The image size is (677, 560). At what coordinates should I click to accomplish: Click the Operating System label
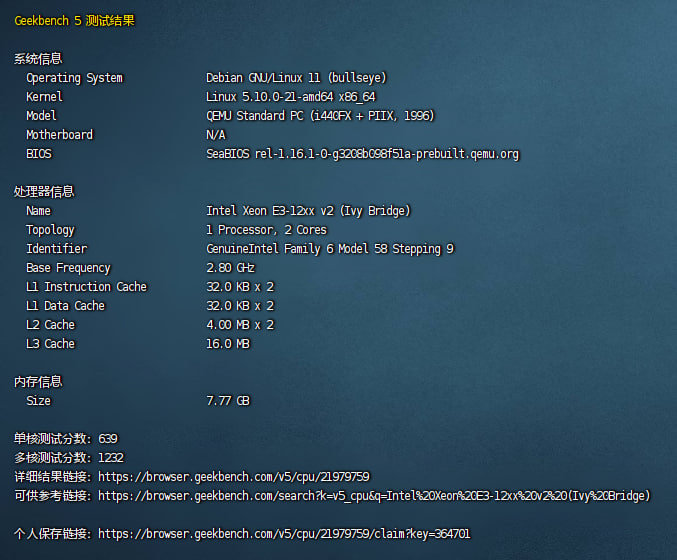point(74,78)
